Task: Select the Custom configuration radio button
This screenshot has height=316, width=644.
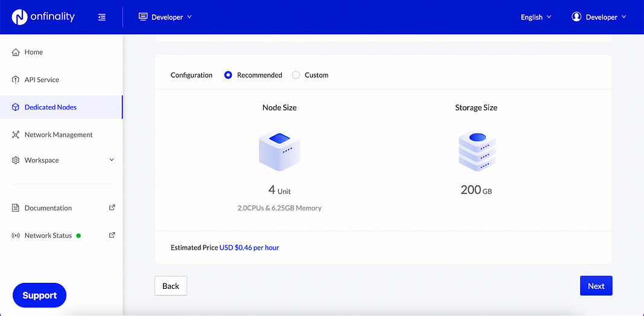Action: (x=296, y=75)
